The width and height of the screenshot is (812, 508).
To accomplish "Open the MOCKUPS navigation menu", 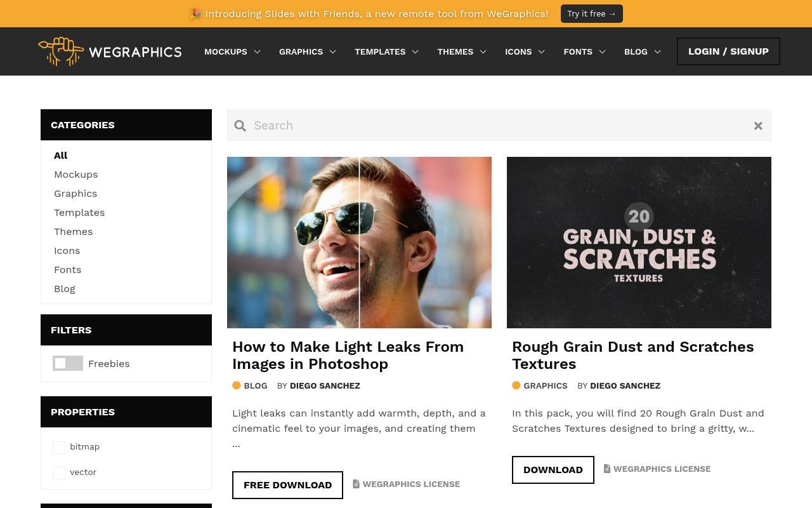I will [x=226, y=51].
